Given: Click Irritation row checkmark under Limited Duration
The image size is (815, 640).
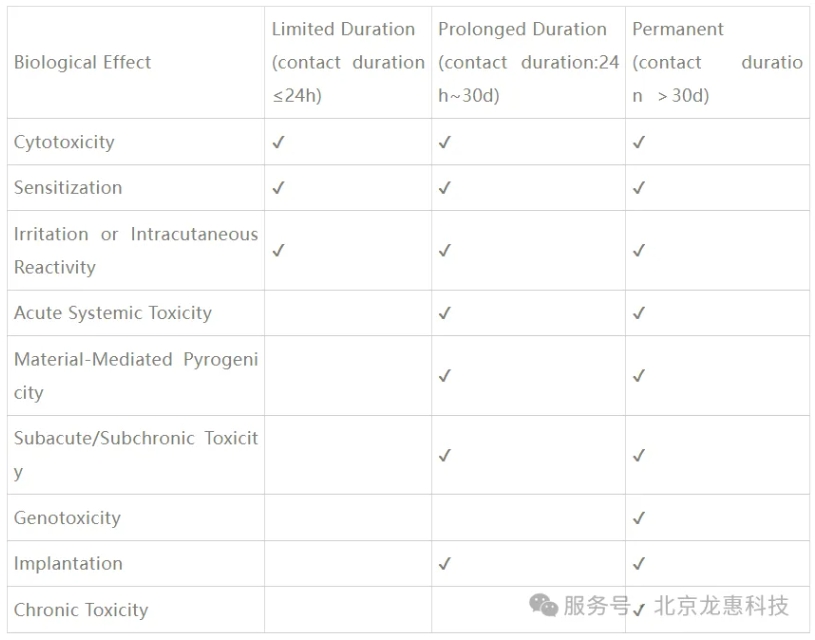Looking at the screenshot, I should 279,251.
